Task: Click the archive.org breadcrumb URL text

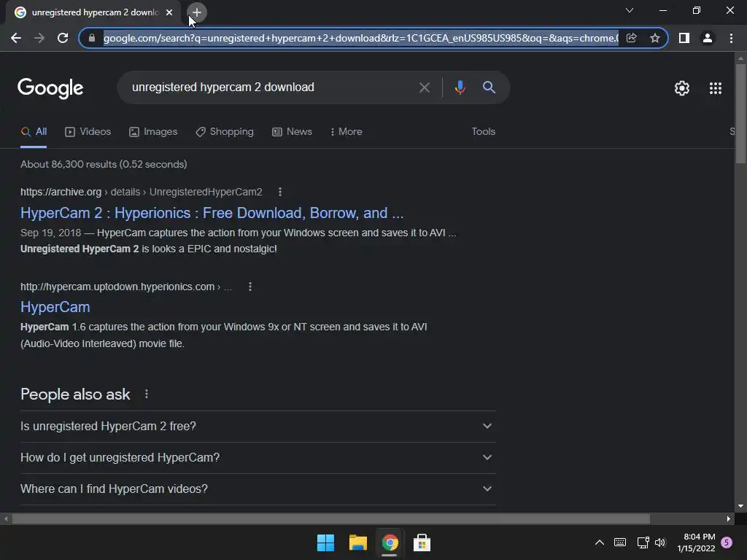Action: click(141, 192)
